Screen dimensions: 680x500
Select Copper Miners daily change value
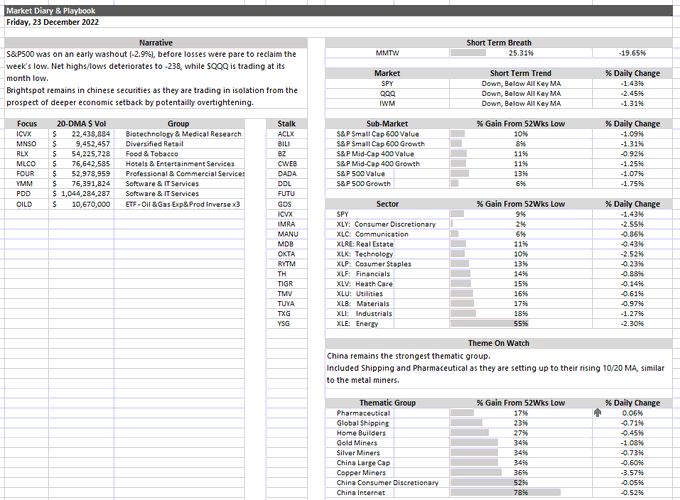point(632,472)
